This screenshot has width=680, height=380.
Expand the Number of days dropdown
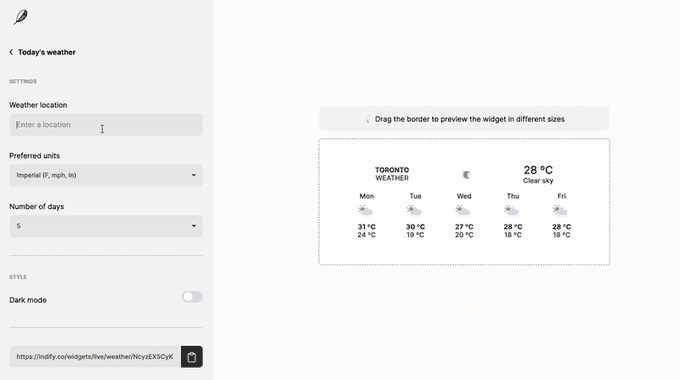[x=106, y=226]
